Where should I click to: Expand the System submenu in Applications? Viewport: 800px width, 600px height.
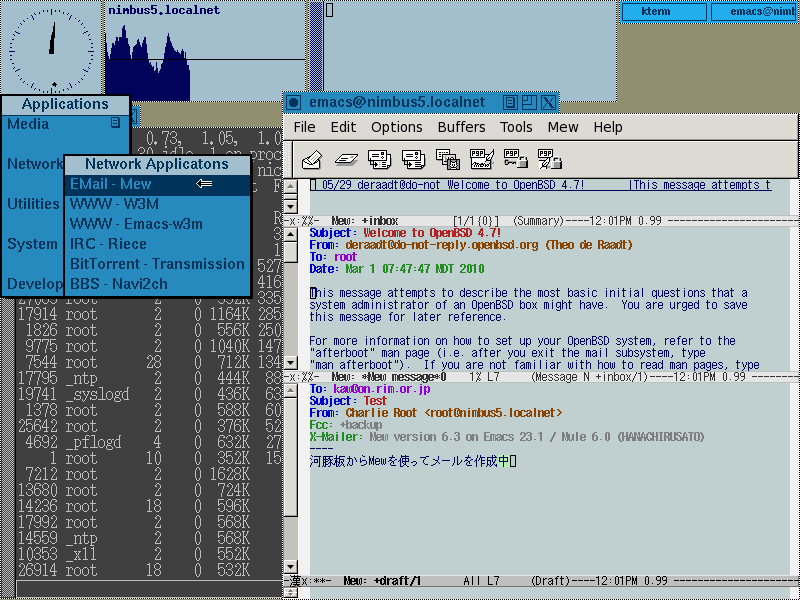[x=32, y=244]
